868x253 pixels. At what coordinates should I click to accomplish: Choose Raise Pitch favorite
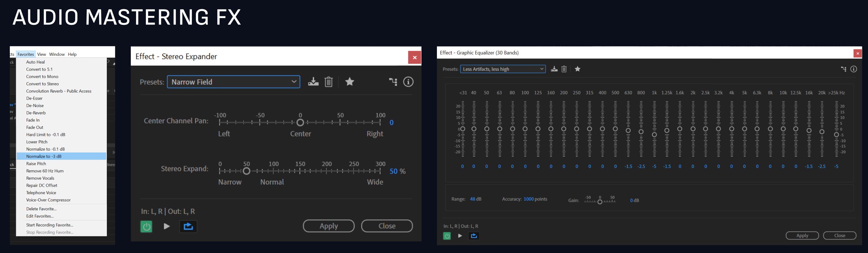[61, 163]
